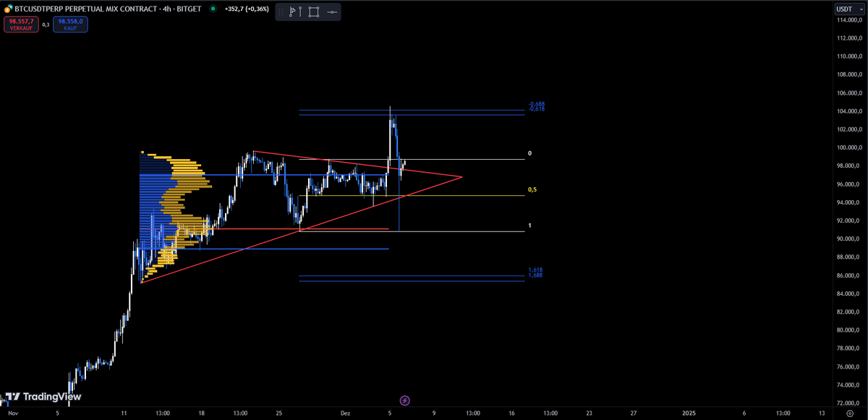
Task: Select the yellow 0,5 Fibonacci line
Action: click(x=411, y=195)
